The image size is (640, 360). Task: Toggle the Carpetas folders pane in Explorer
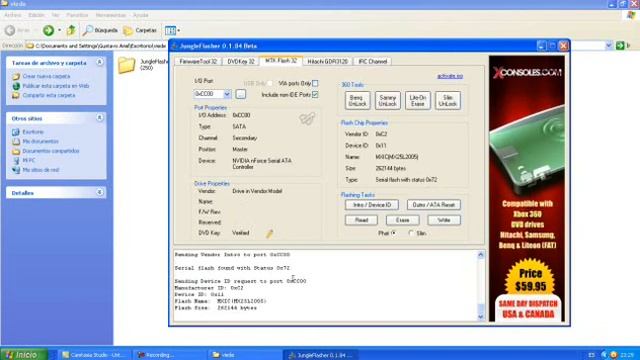pyautogui.click(x=140, y=30)
